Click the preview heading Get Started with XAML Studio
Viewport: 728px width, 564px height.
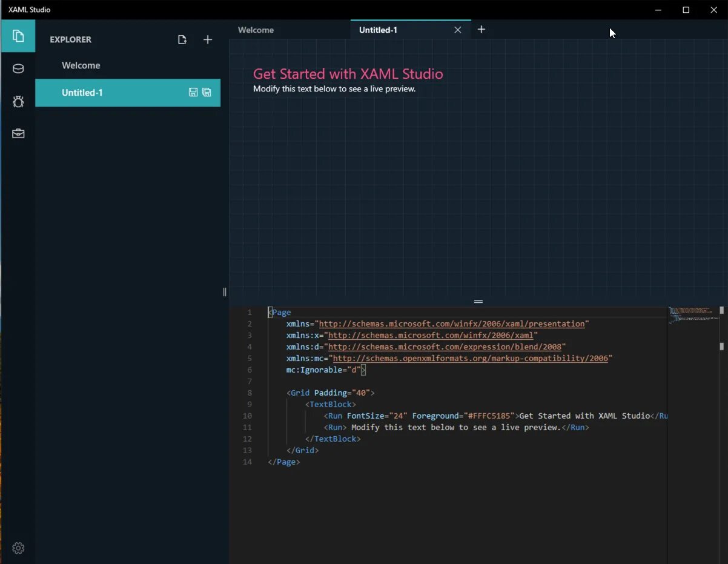[348, 74]
